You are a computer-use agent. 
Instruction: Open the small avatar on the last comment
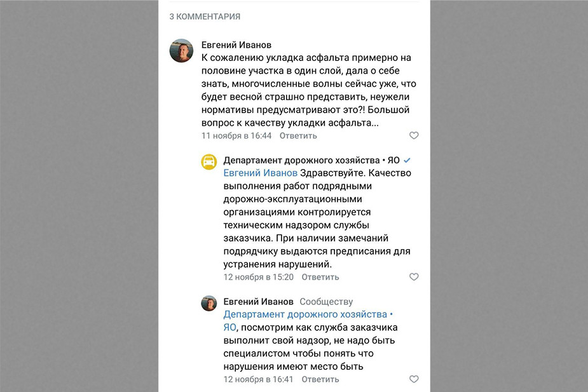click(209, 303)
